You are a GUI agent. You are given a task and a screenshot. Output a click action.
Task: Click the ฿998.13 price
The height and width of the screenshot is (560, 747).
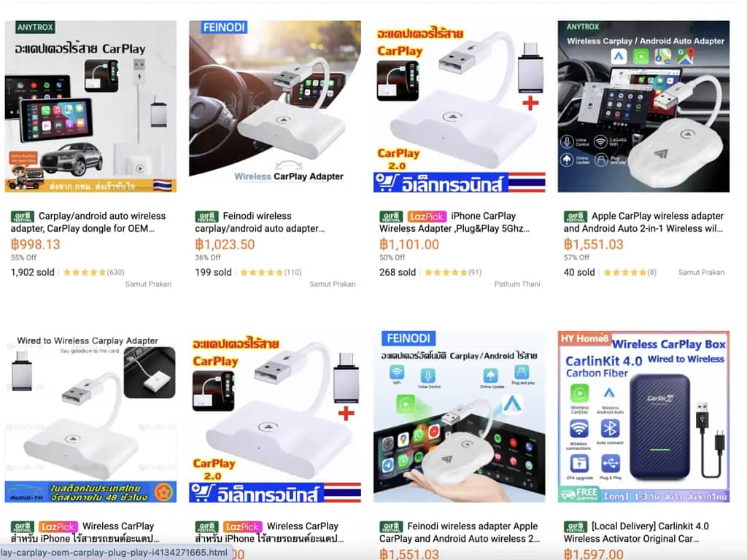point(36,245)
